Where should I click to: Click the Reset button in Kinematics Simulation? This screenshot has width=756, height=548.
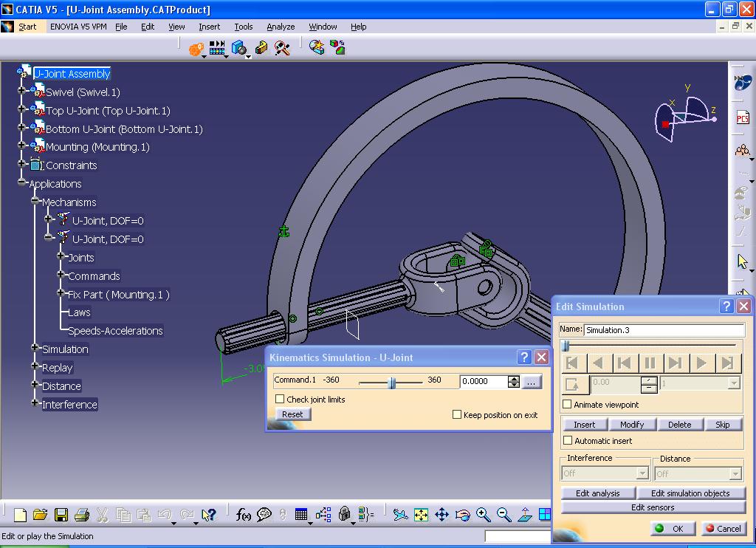[x=292, y=414]
